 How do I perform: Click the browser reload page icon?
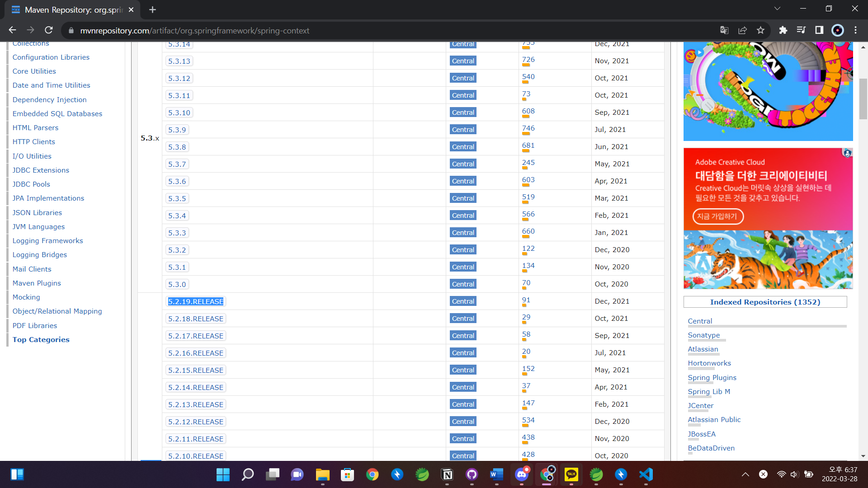click(x=49, y=30)
